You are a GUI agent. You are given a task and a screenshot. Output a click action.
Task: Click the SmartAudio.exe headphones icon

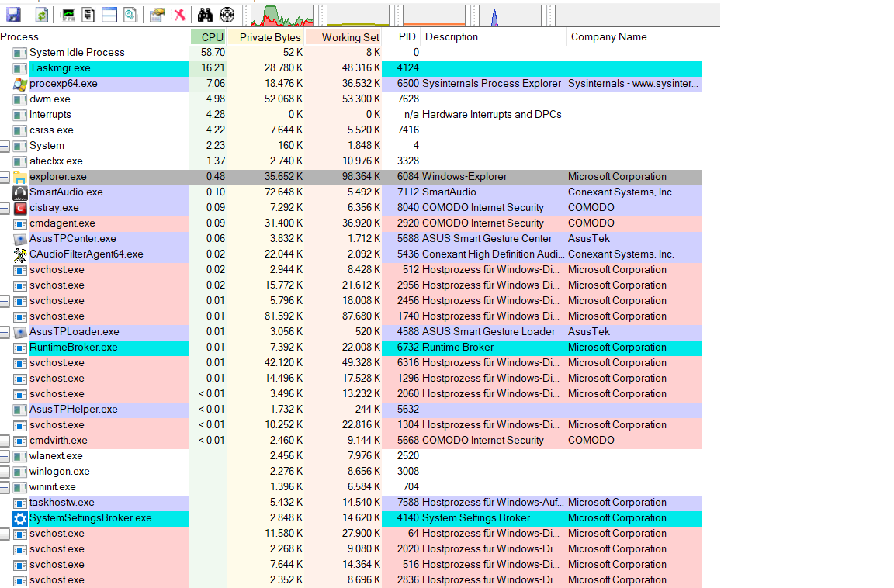point(20,192)
